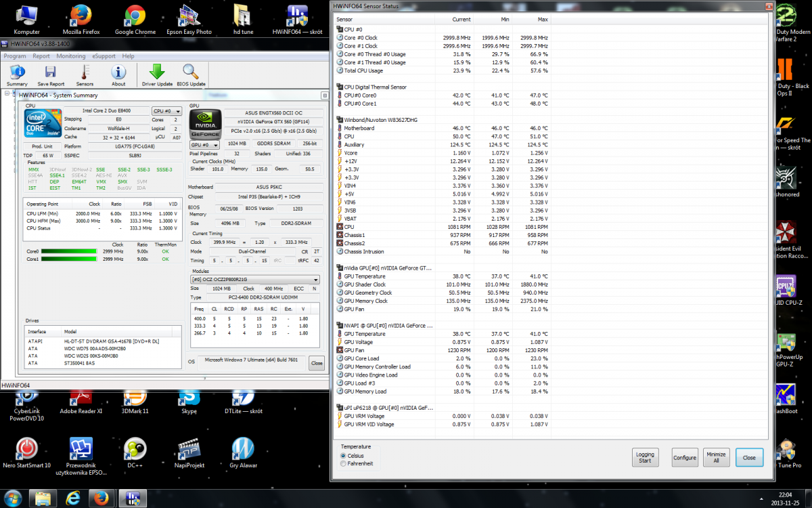Select the HL-DT-ST DVDRAM GSA-4167B drive entry
This screenshot has height=508, width=812.
coord(103,341)
